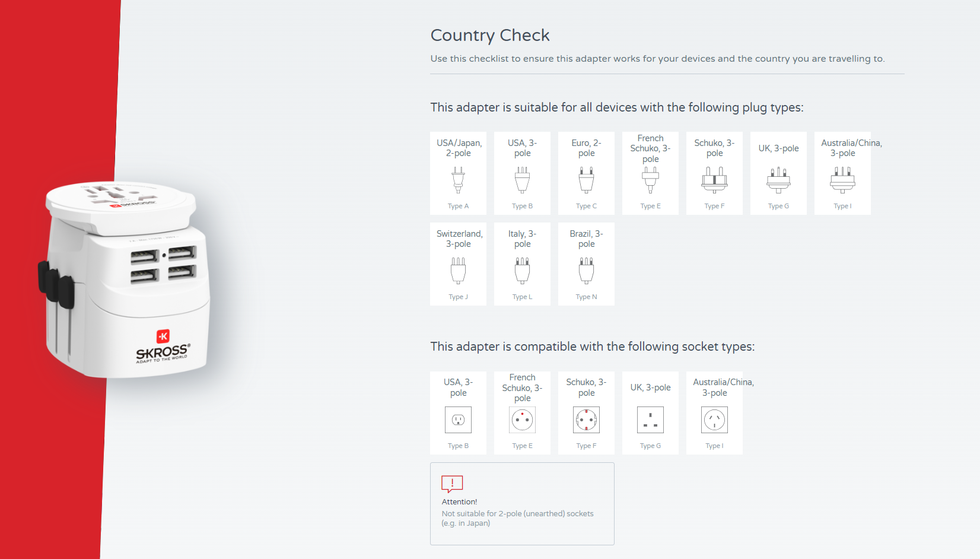
Task: Select the Australia/China Type I plug icon
Action: click(x=842, y=180)
